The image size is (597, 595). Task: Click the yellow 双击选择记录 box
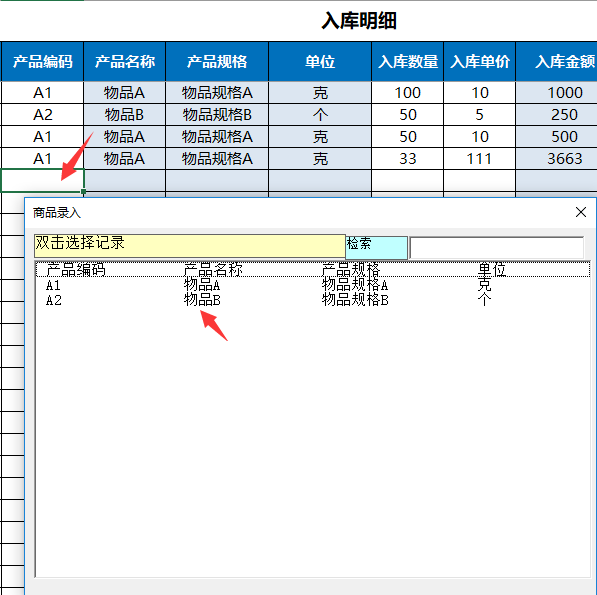190,246
